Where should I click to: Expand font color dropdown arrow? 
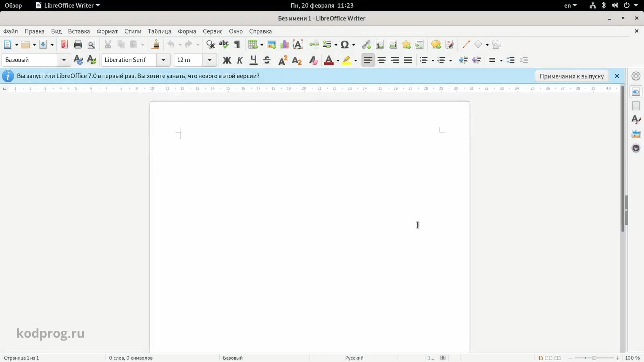(x=338, y=60)
